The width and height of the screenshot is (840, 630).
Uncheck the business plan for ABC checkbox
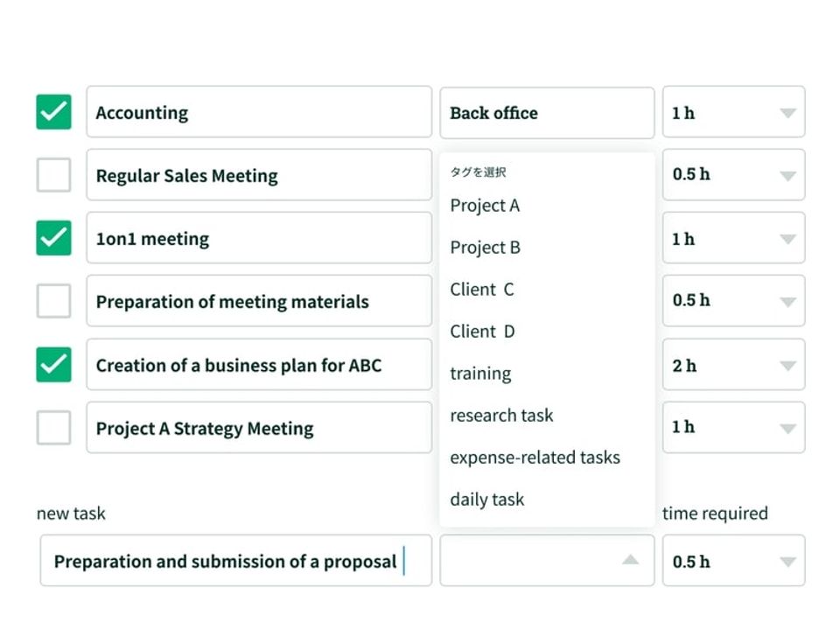tap(53, 364)
